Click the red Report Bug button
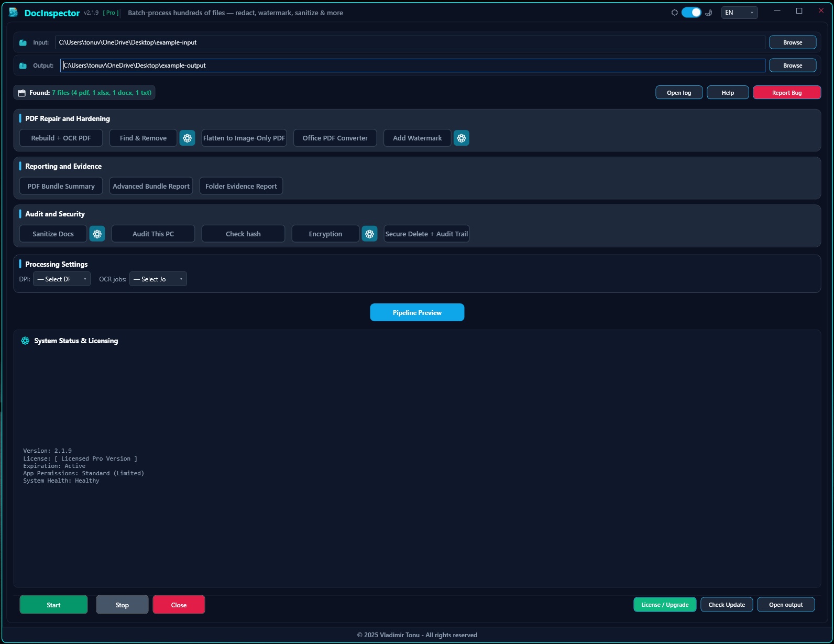The height and width of the screenshot is (644, 834). pyautogui.click(x=787, y=93)
